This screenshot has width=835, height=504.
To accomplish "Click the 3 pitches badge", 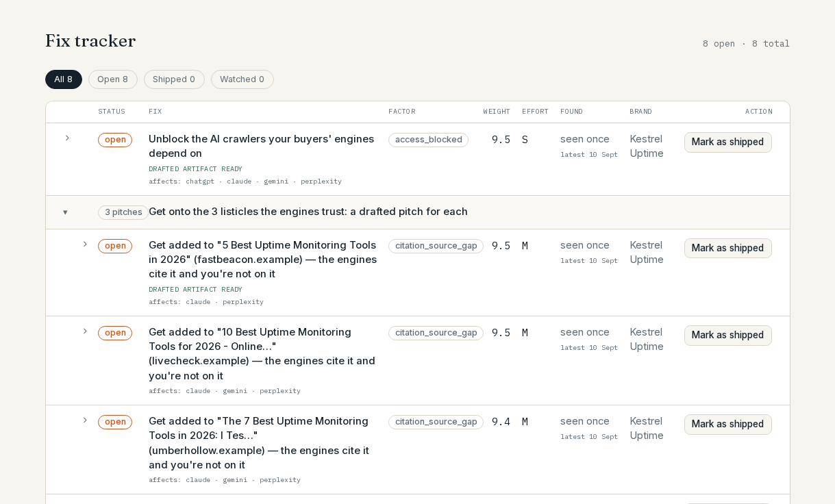I will click(x=123, y=212).
